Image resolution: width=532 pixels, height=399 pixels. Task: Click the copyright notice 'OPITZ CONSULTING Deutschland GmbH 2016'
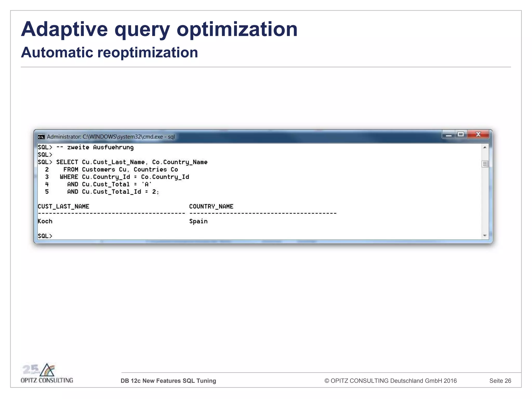click(390, 381)
